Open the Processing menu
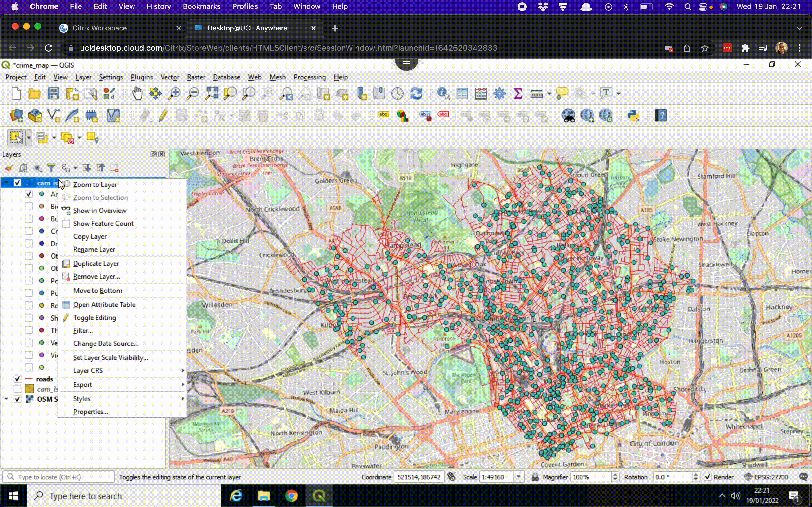This screenshot has height=507, width=812. pyautogui.click(x=309, y=77)
